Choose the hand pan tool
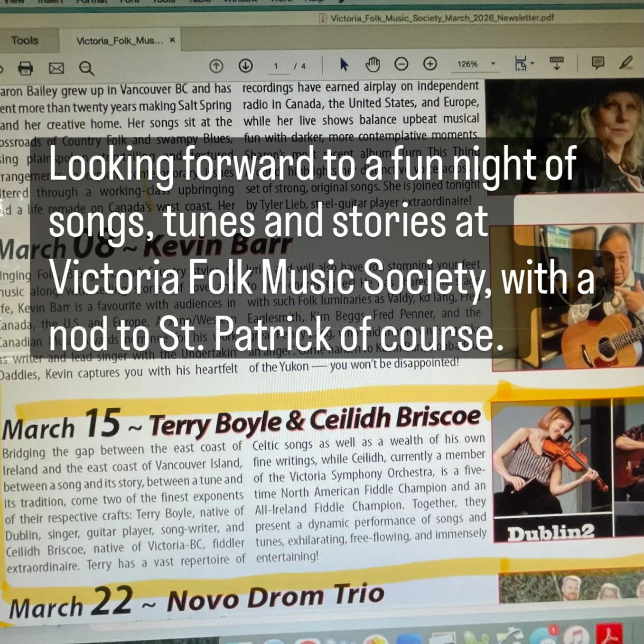The image size is (644, 644). [x=373, y=64]
